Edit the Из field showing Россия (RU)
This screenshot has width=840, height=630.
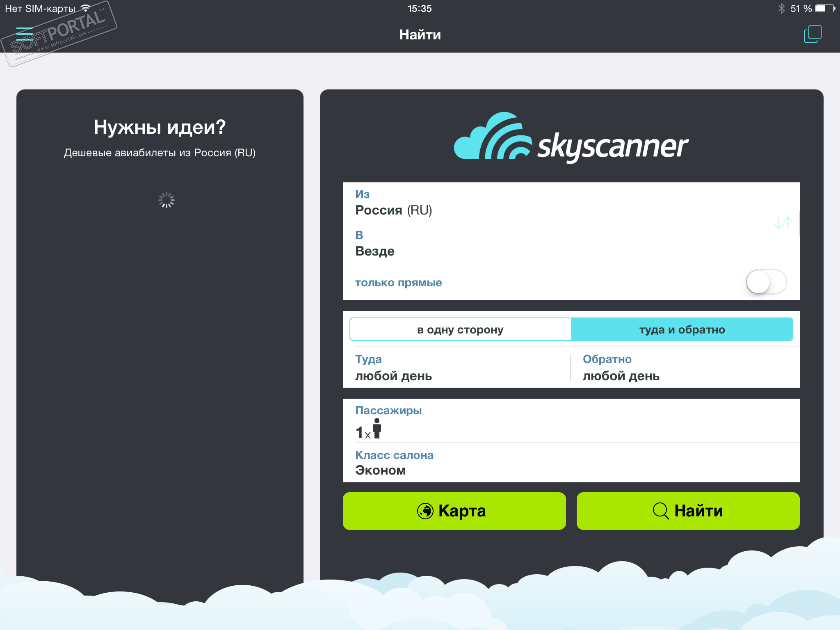click(558, 203)
